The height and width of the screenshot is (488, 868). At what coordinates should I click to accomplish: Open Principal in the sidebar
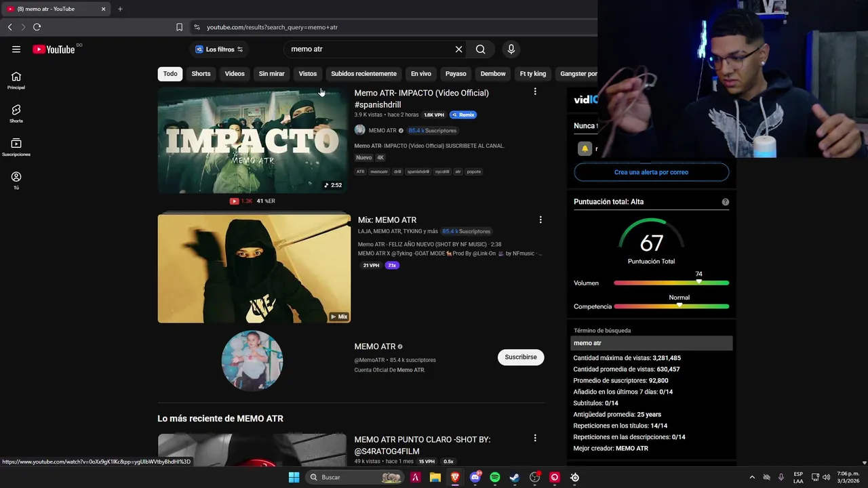point(16,81)
